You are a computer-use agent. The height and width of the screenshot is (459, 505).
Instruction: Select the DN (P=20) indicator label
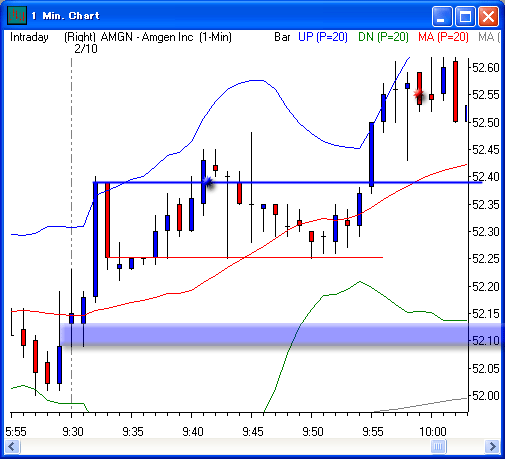383,37
